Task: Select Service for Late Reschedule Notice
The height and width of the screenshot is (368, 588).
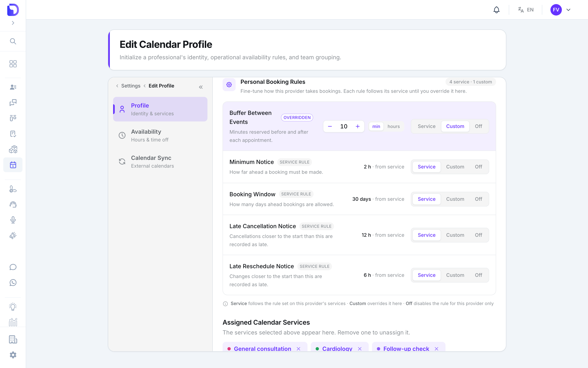Action: pyautogui.click(x=427, y=275)
